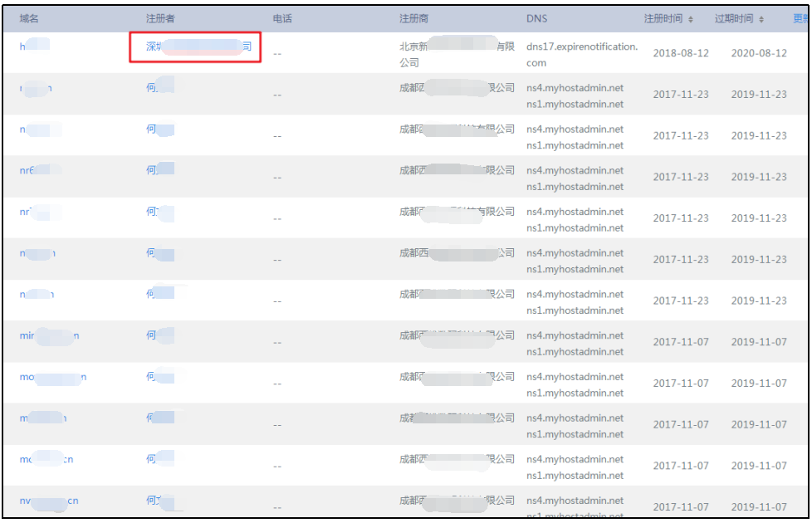Open the registrant link highlighted in red box
The width and height of the screenshot is (812, 523).
coord(198,46)
